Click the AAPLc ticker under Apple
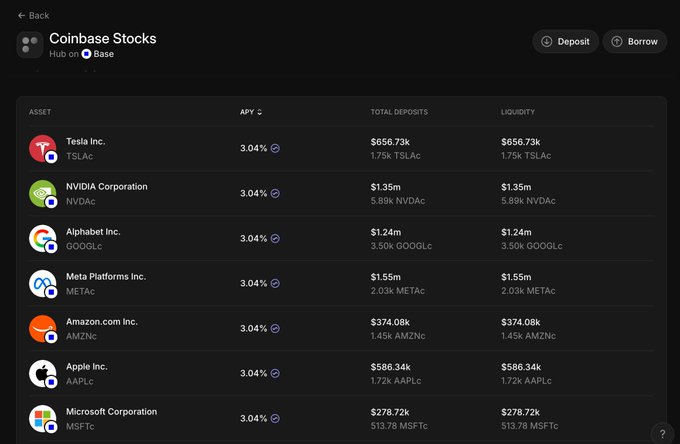The image size is (680, 444). (80, 382)
